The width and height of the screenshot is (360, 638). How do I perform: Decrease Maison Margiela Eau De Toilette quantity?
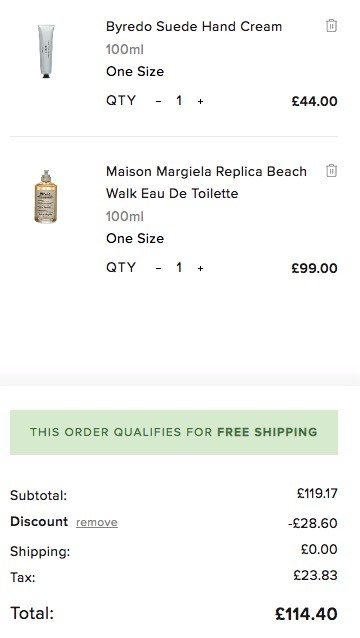pyautogui.click(x=159, y=268)
